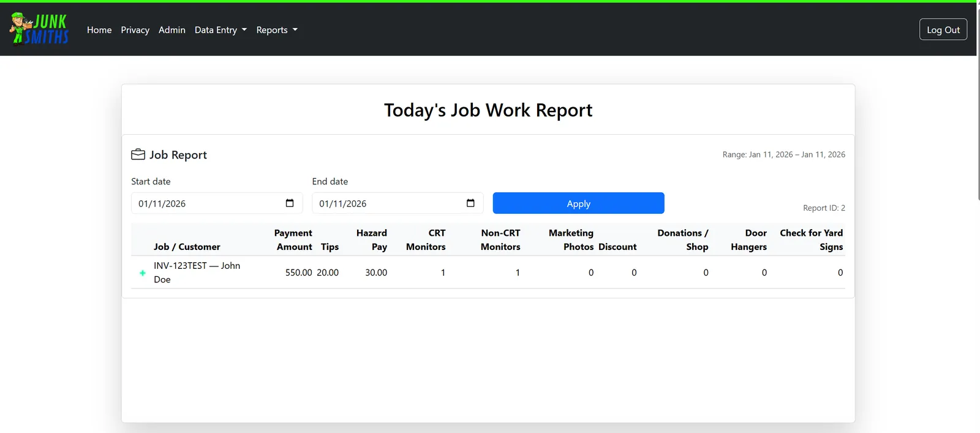Click the Check for Yard Signs header

(x=811, y=239)
